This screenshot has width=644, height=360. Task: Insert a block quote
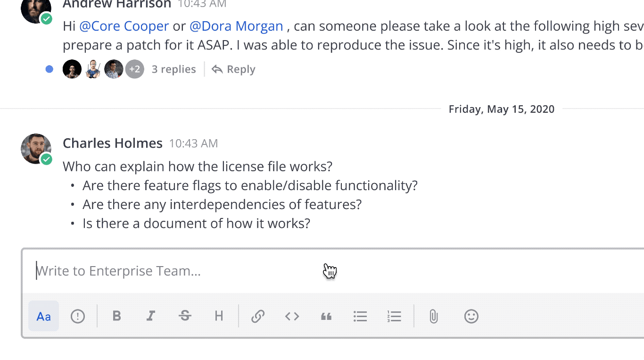click(326, 316)
